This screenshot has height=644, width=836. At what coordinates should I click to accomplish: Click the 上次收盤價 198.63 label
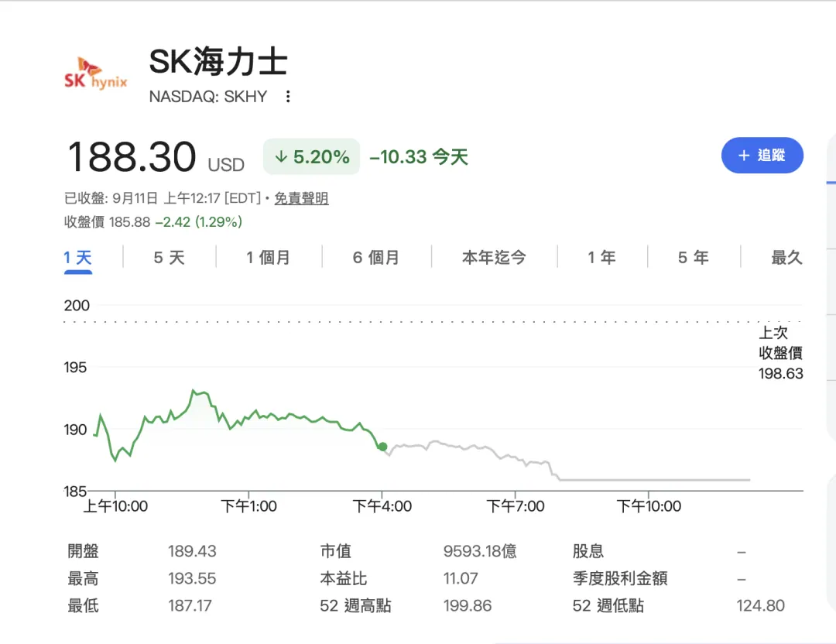(x=780, y=353)
